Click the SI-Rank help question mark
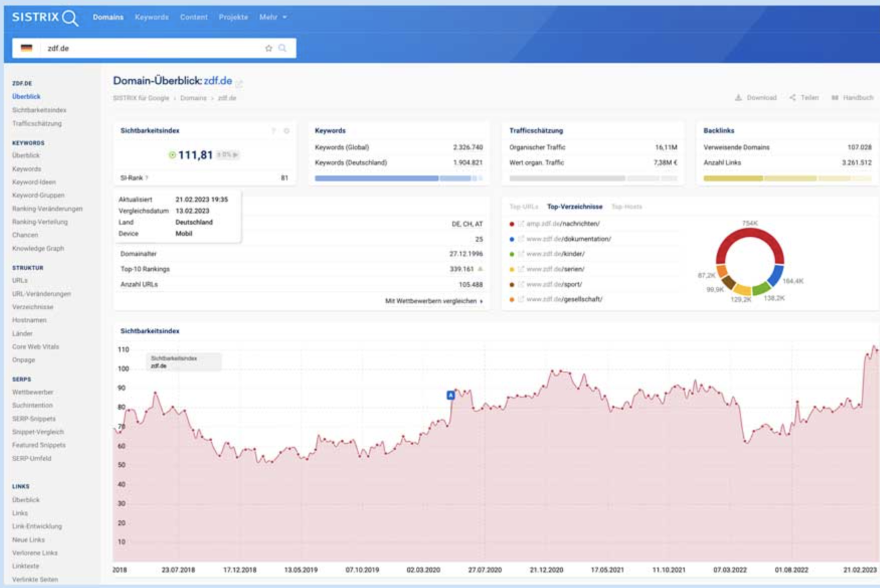Screen dimensions: 880x588 [147, 178]
